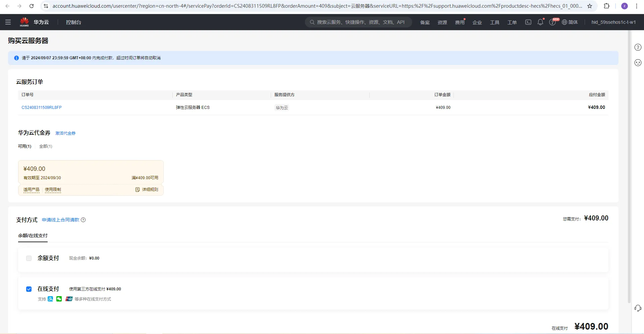The image size is (644, 334).
Task: Open the hamburger service list menu
Action: (x=8, y=22)
